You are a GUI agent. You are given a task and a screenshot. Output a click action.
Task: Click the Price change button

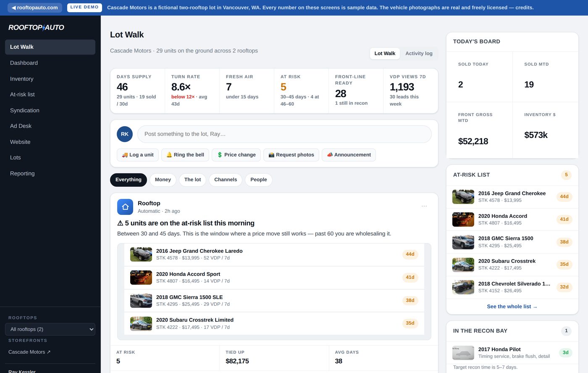236,155
